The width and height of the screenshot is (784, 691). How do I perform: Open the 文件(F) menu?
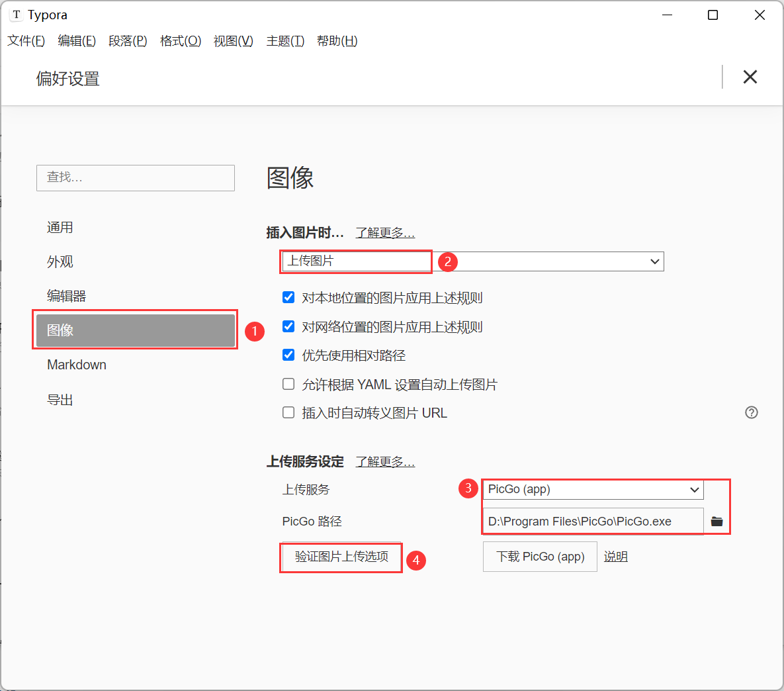[x=26, y=41]
